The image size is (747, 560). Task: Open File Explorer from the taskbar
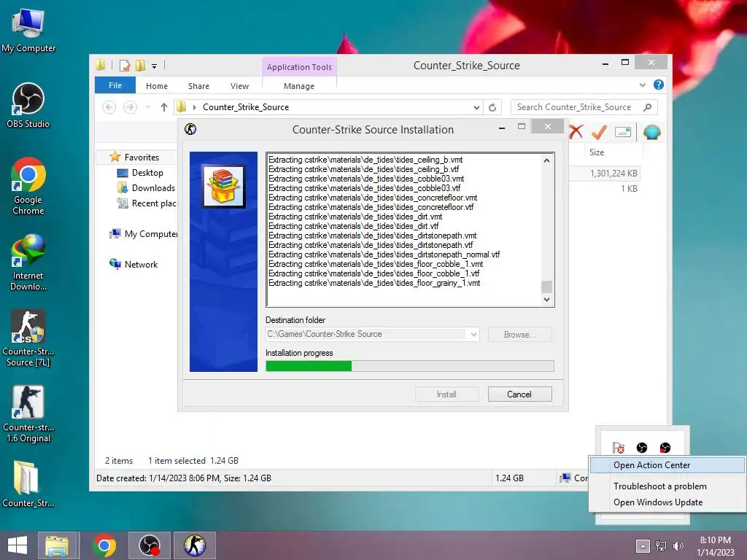coord(57,545)
